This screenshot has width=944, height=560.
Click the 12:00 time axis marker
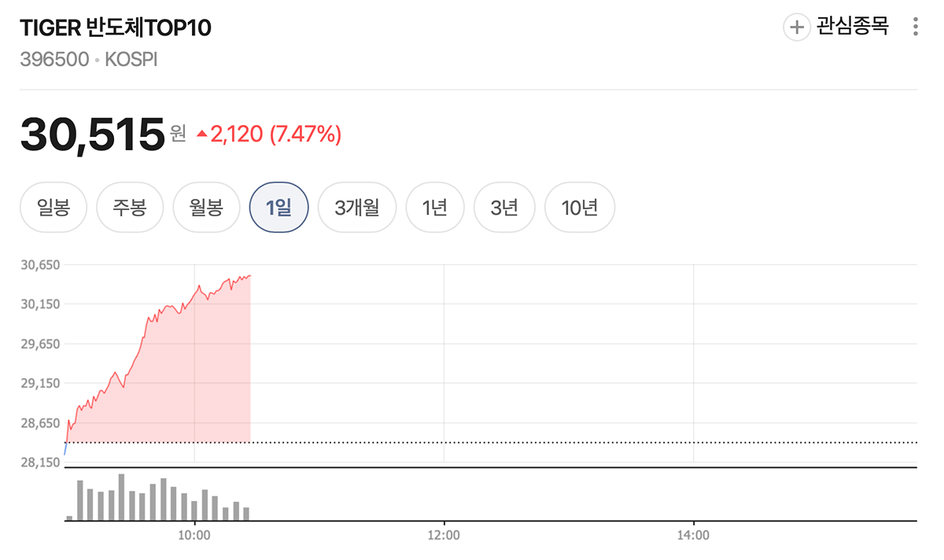(x=444, y=536)
